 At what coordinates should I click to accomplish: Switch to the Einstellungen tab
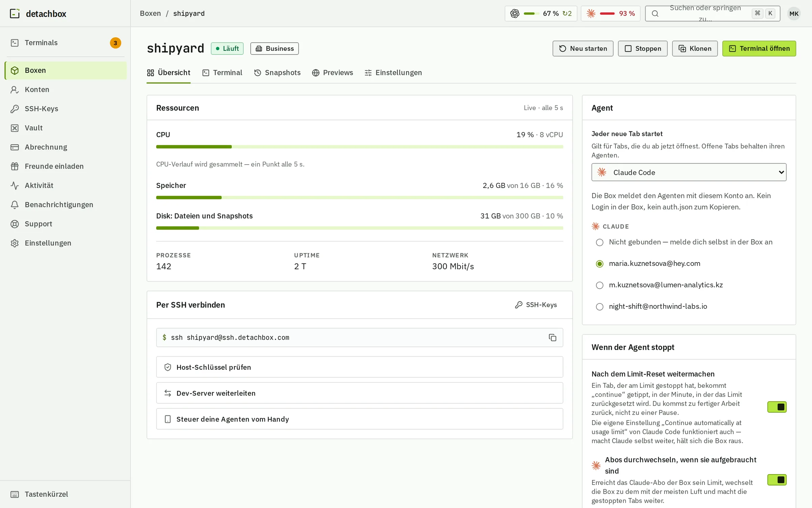[393, 73]
